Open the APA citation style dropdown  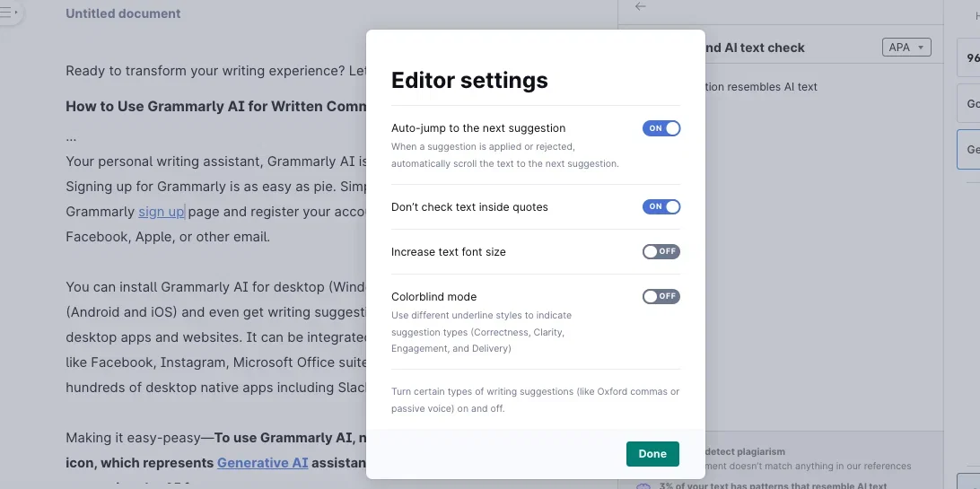pyautogui.click(x=906, y=48)
